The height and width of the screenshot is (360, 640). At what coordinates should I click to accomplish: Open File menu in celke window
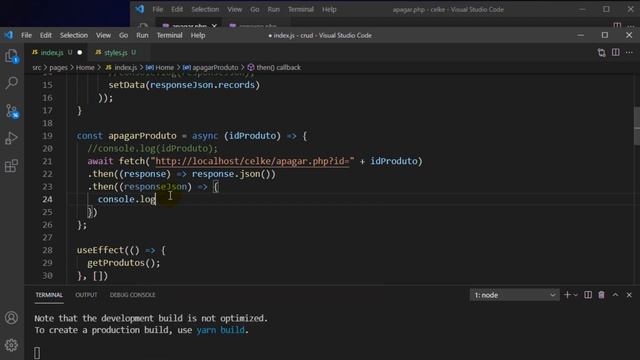point(158,9)
